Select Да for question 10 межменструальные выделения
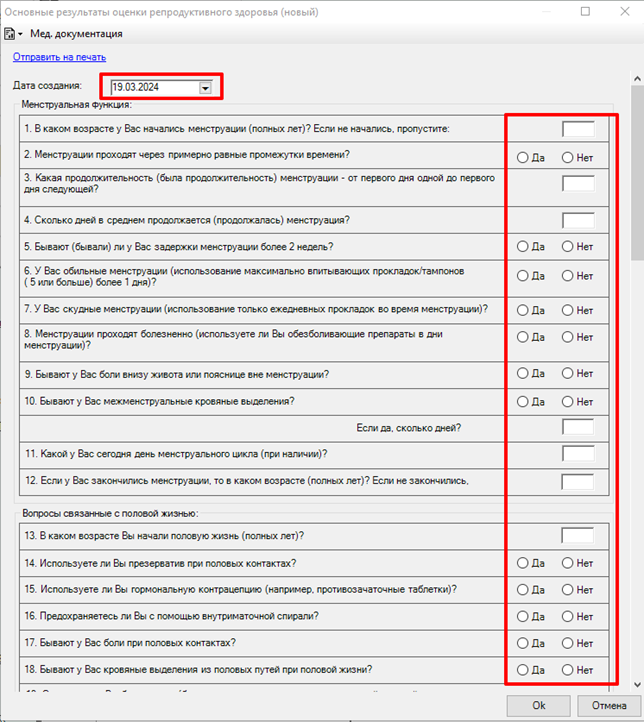Image resolution: width=644 pixels, height=722 pixels. pyautogui.click(x=531, y=402)
